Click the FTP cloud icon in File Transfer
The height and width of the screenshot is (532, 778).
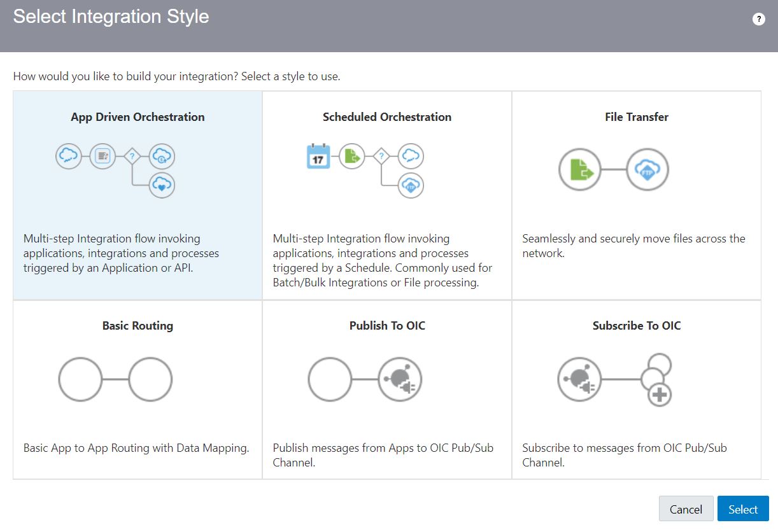coord(647,169)
